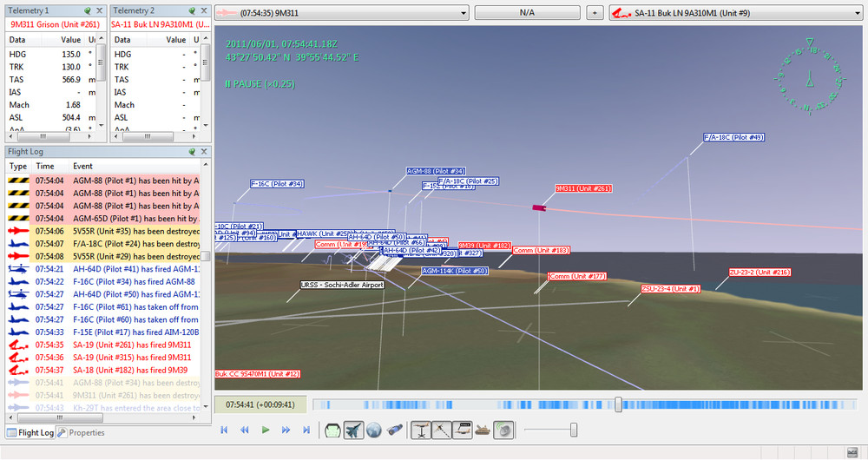Click the ZU-23-2 (Unit #216) label
The height and width of the screenshot is (460, 868).
(759, 273)
